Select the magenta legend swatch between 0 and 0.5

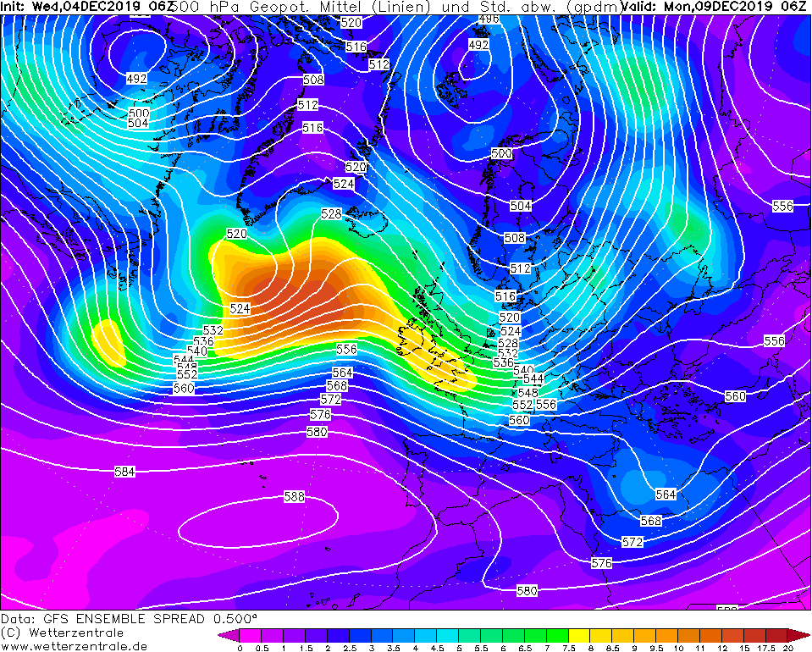[251, 635]
